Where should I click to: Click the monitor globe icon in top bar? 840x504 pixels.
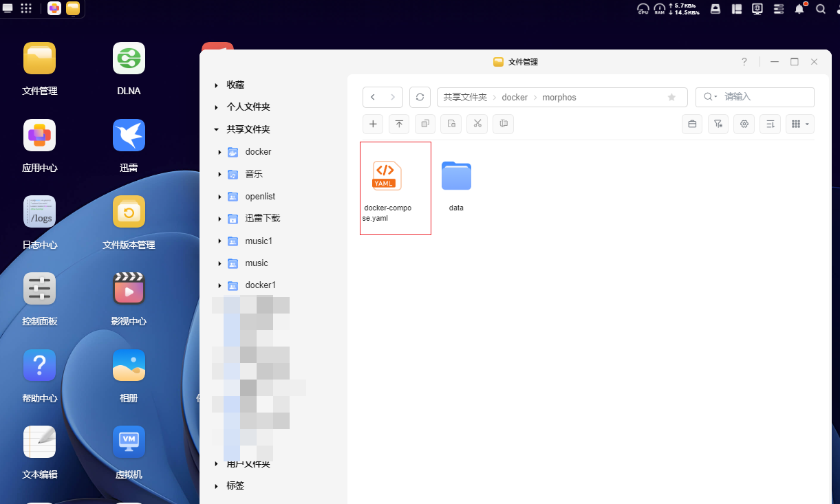tap(757, 9)
